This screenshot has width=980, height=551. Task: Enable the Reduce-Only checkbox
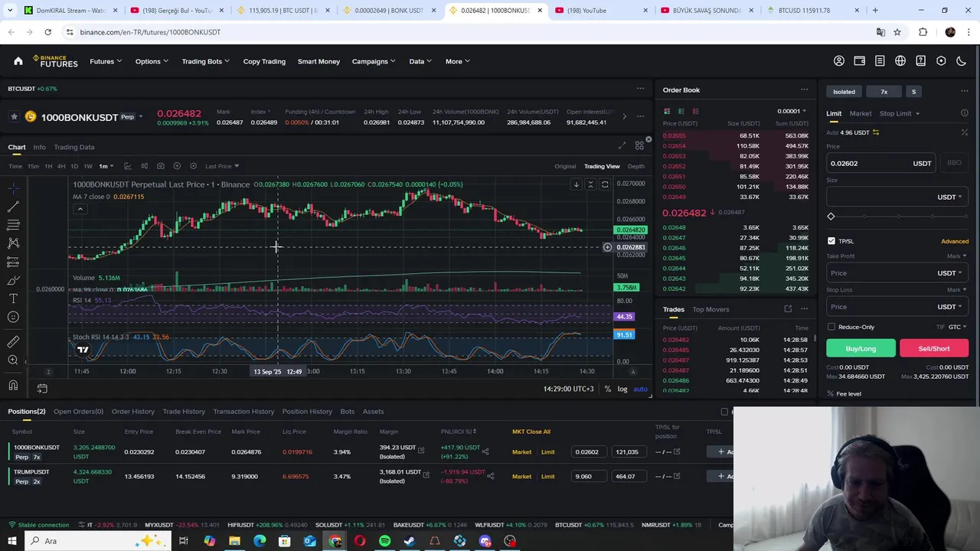[x=831, y=327]
